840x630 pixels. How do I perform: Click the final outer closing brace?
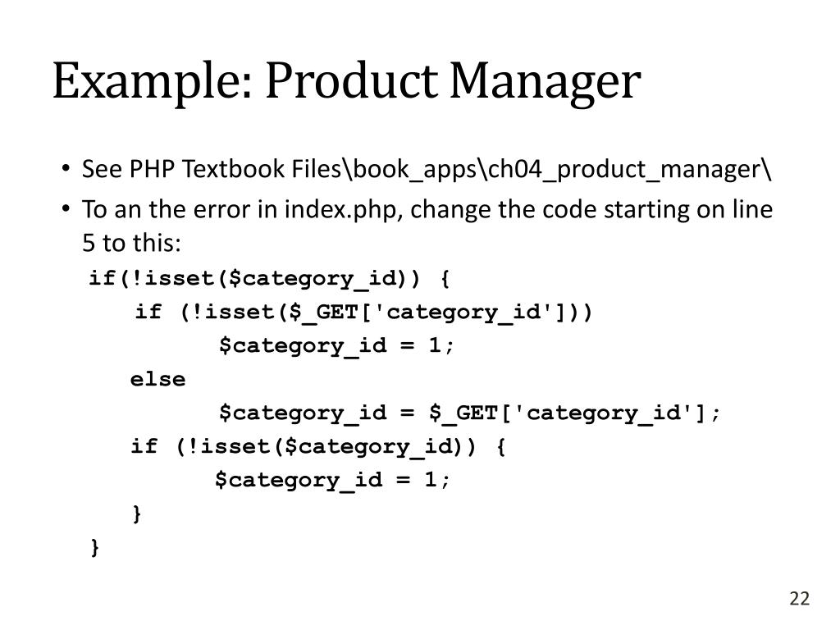tap(95, 547)
